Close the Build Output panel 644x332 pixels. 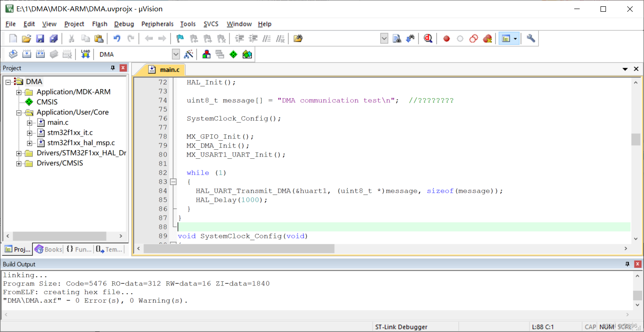point(638,264)
